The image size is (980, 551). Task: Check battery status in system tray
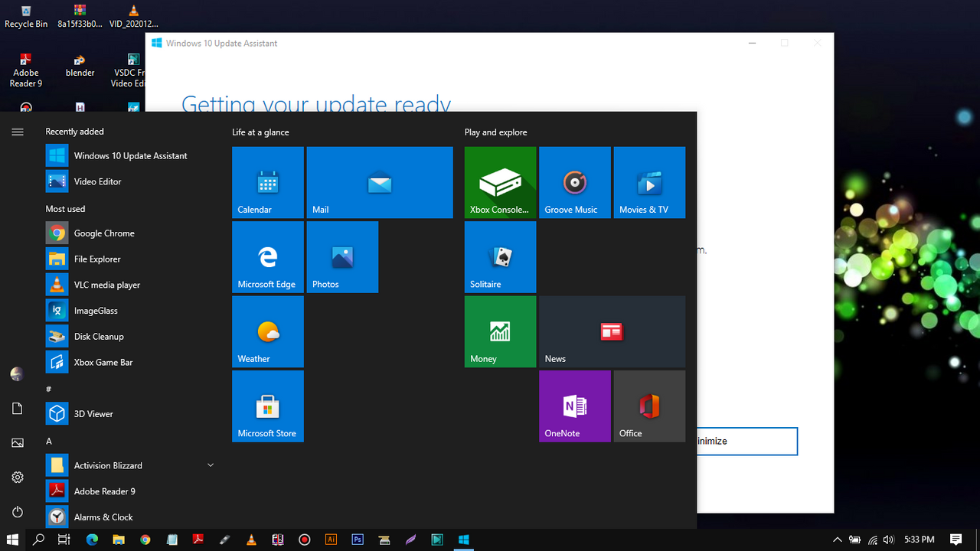(854, 540)
